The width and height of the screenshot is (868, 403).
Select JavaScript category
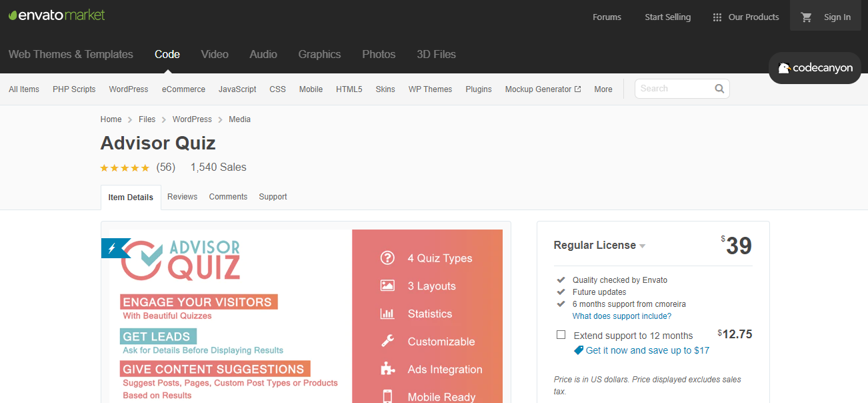[237, 89]
